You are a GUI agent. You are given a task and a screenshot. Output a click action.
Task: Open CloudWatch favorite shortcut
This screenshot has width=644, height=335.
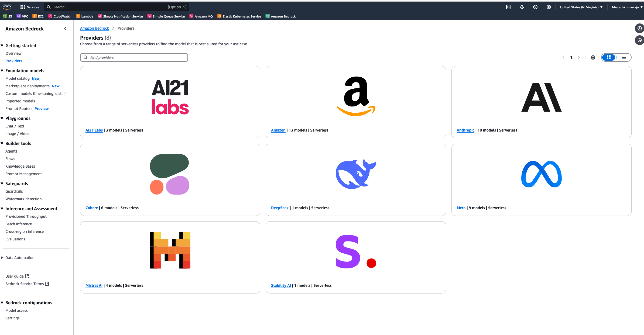pos(60,16)
